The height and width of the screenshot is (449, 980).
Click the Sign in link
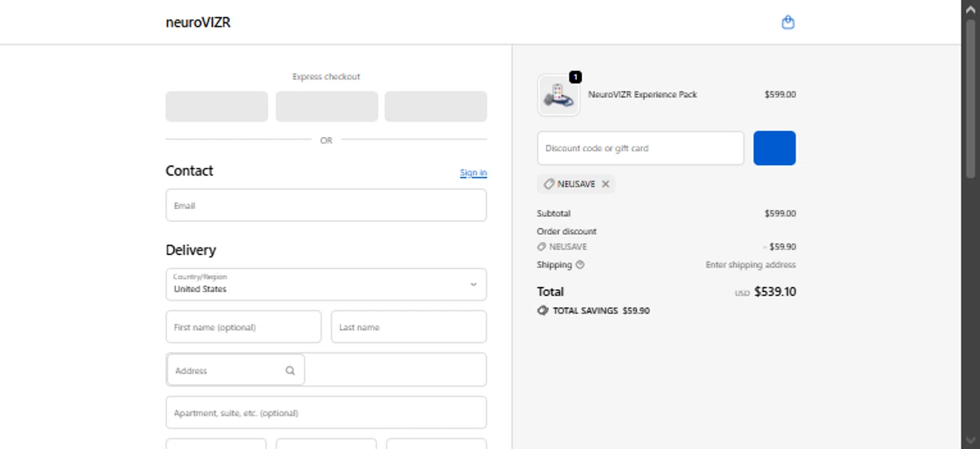coord(473,173)
